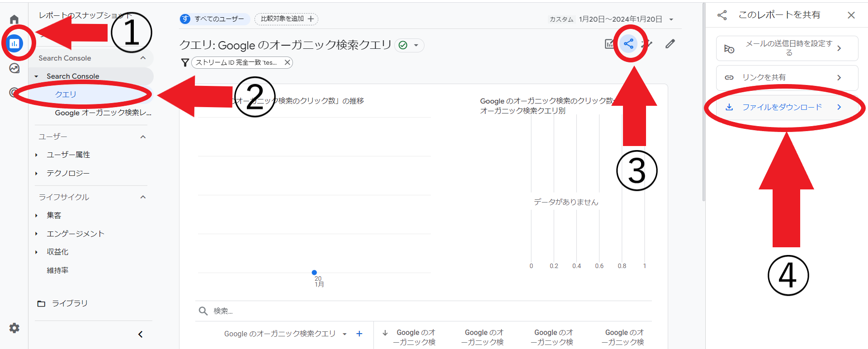Viewport: 868px width, 349px height.
Task: Add a secondary dimension plus icon
Action: (359, 334)
